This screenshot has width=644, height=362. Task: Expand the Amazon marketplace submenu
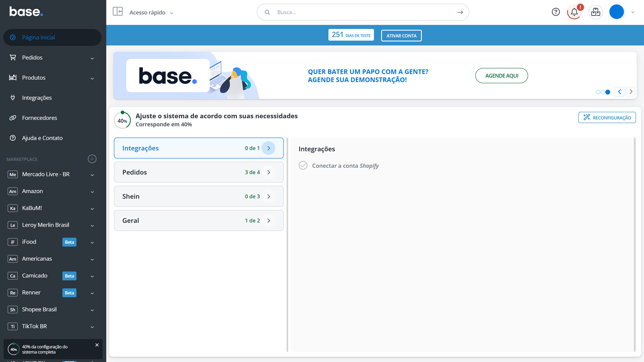tap(92, 192)
